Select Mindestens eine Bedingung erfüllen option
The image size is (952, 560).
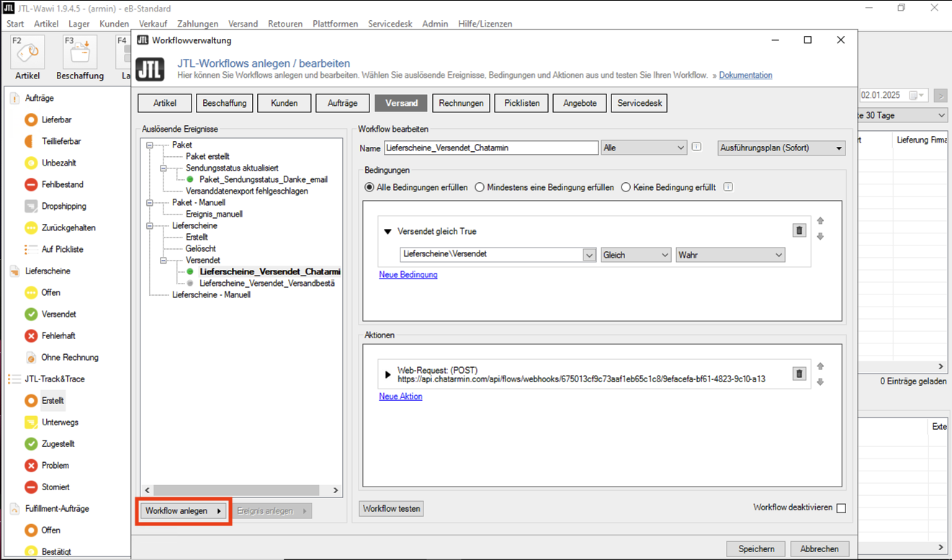tap(480, 187)
